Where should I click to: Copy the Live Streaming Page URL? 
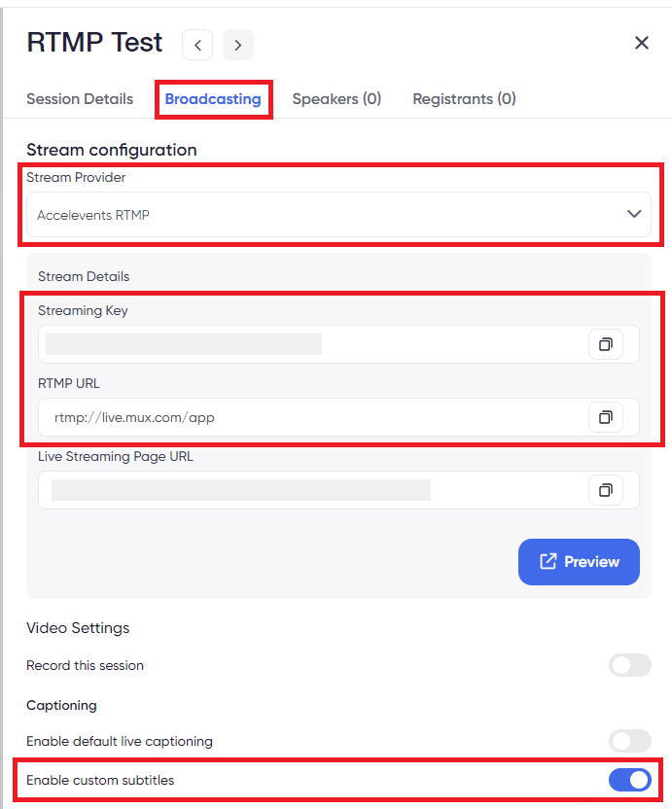tap(606, 490)
